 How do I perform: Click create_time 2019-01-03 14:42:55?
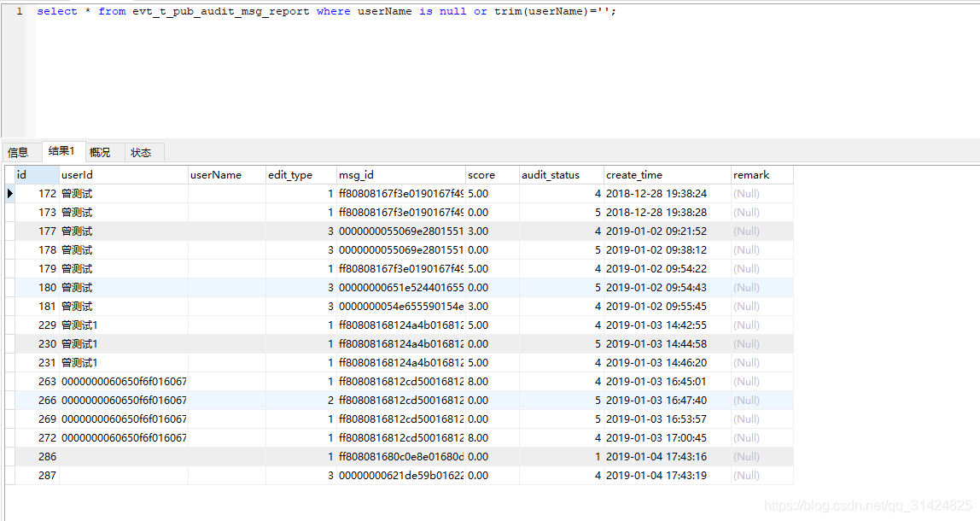(x=667, y=325)
